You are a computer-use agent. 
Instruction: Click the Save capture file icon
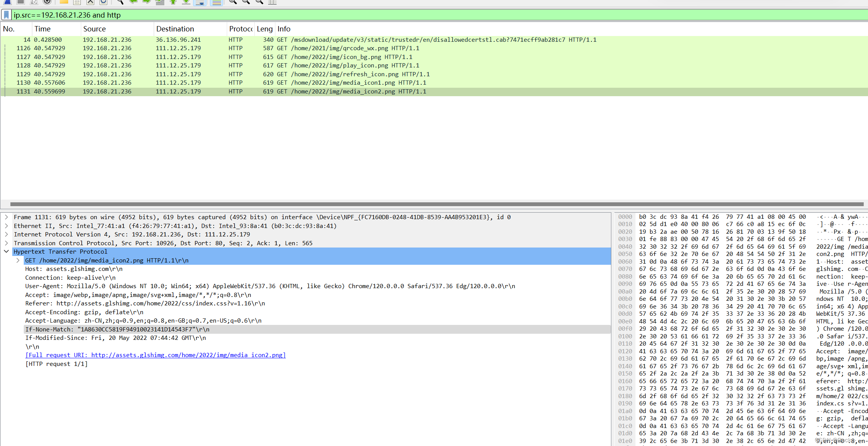(x=77, y=2)
